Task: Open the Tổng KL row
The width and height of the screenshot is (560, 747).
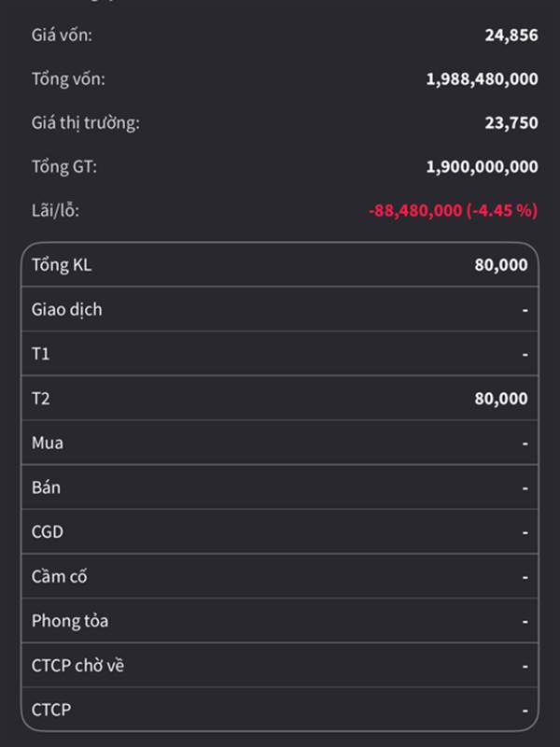Action: pos(280,265)
